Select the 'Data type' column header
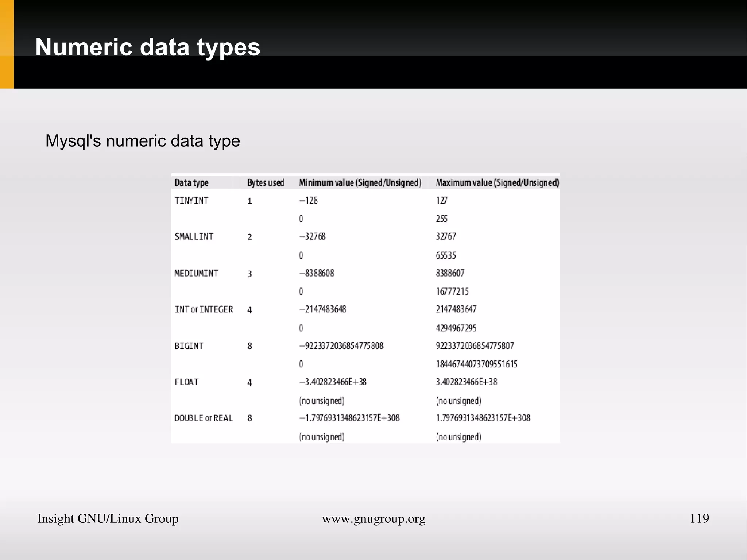Image resolution: width=747 pixels, height=560 pixels. coord(191,183)
